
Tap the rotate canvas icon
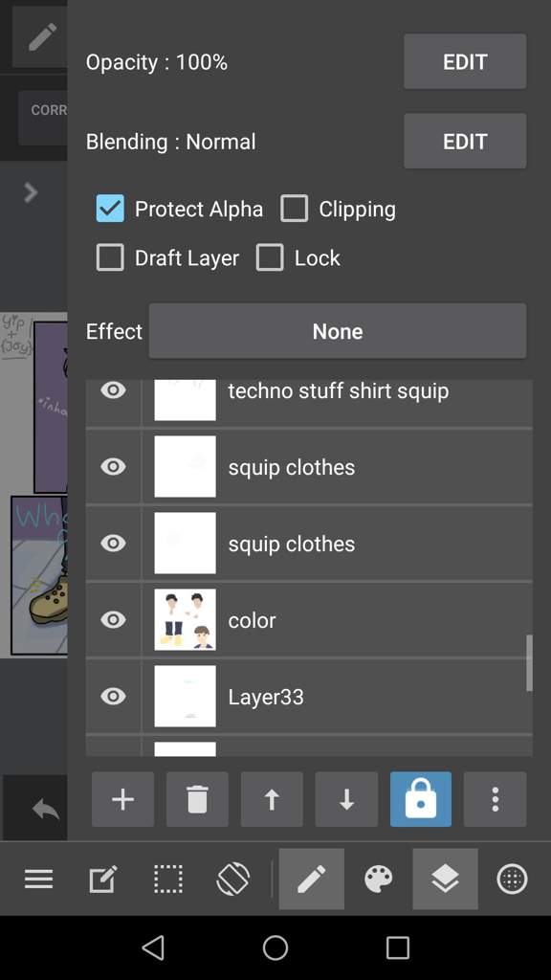tap(233, 879)
